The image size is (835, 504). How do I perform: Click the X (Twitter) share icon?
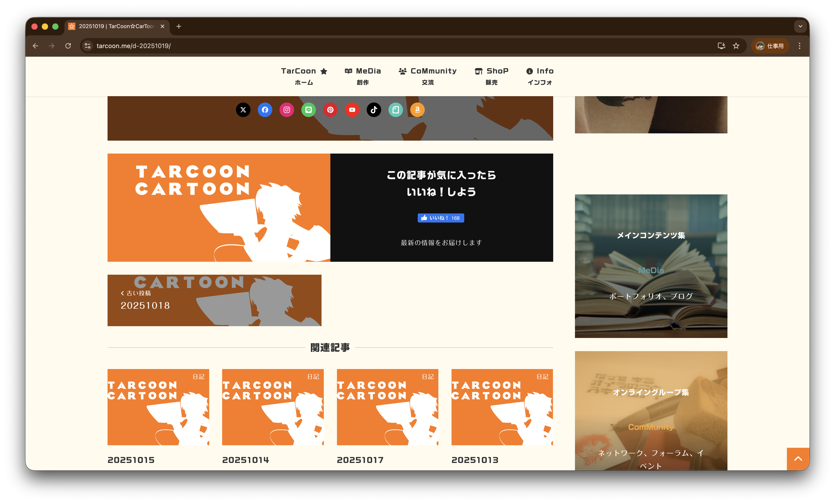tap(243, 110)
